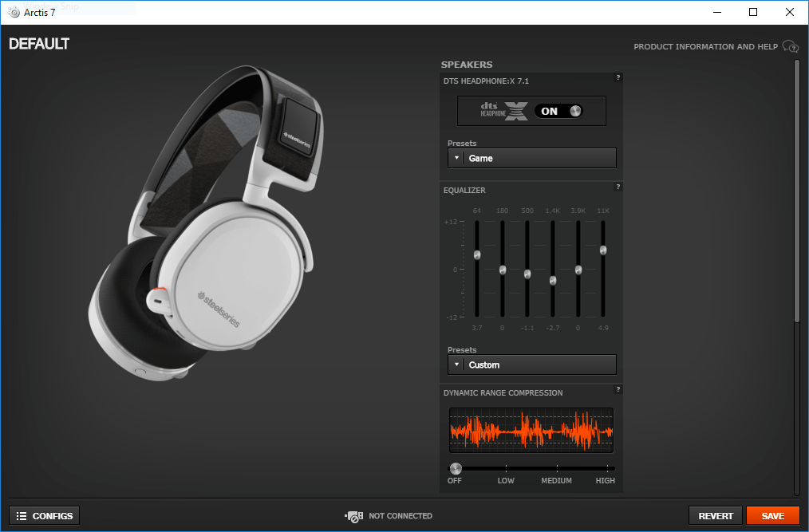Viewport: 809px width, 532px height.
Task: Click the 11K equalizer slider handle
Action: (x=603, y=250)
